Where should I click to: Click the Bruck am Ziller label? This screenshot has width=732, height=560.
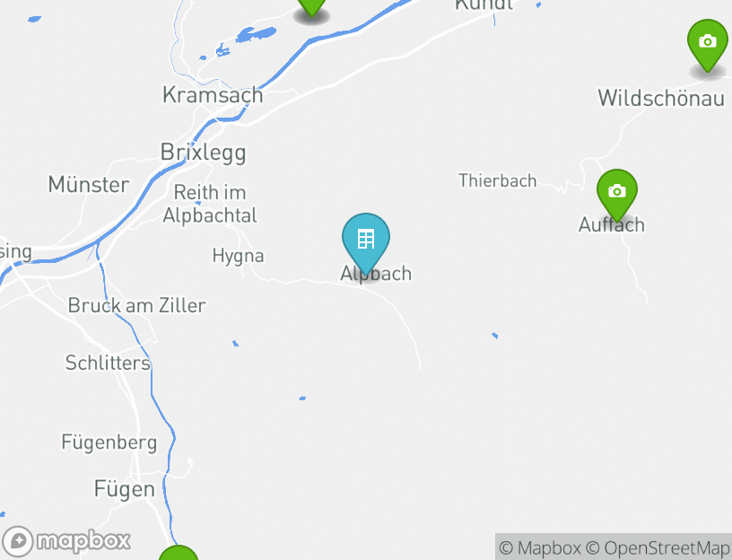click(136, 305)
